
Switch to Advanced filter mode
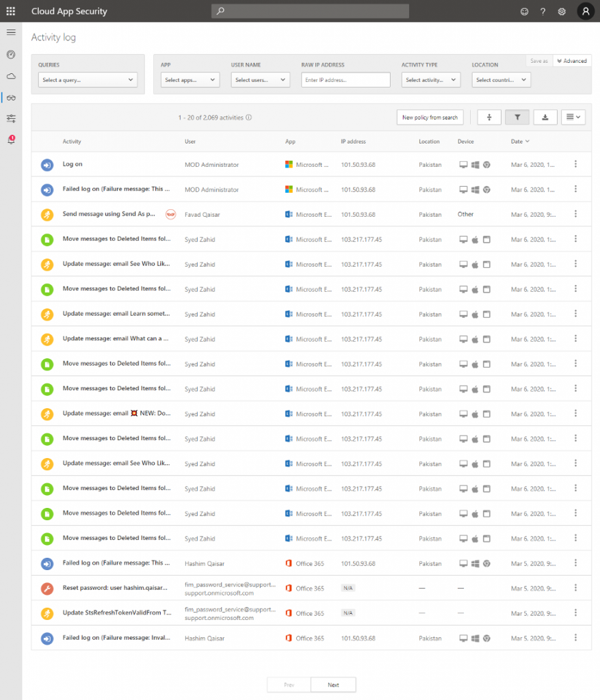point(571,61)
